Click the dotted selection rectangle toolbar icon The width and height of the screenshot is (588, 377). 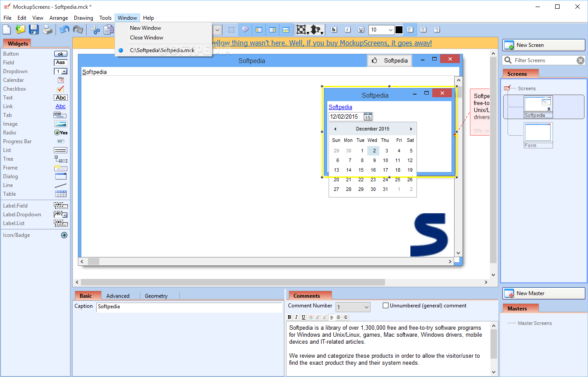pos(231,30)
